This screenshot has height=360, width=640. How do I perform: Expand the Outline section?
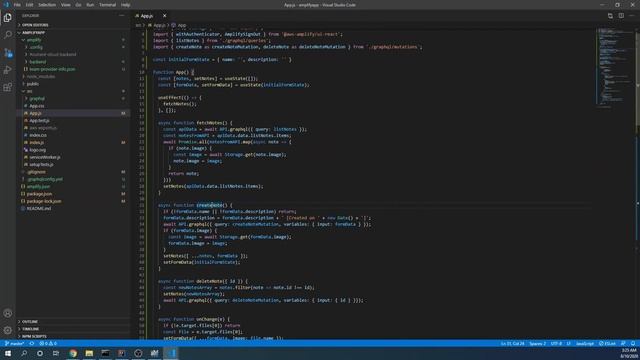(x=73, y=322)
